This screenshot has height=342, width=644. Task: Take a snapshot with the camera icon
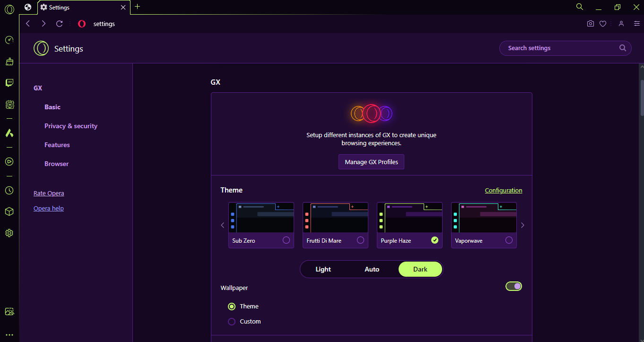point(590,24)
